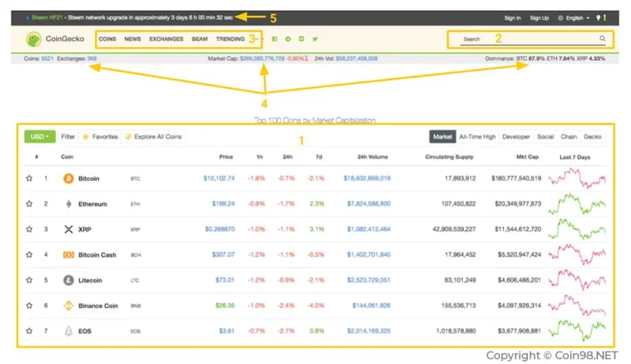This screenshot has width=631, height=364.
Task: Open the Steem HF21 announcement link
Action: coord(47,17)
